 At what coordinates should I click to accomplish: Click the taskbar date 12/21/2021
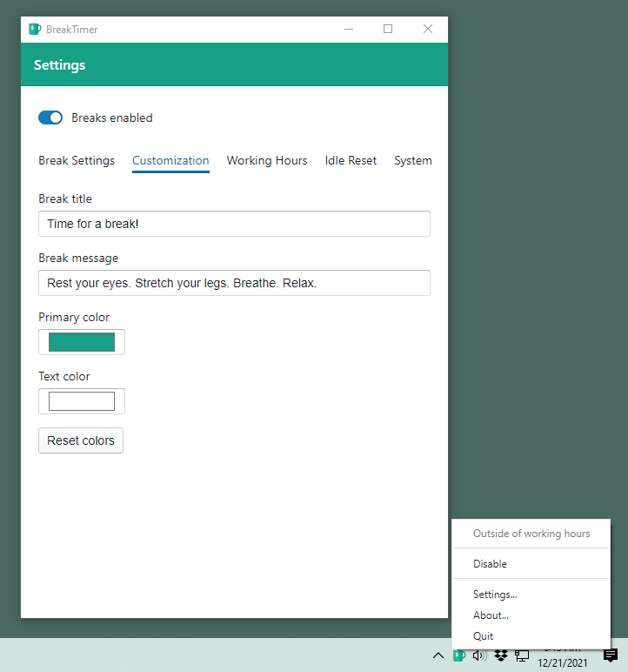(563, 662)
